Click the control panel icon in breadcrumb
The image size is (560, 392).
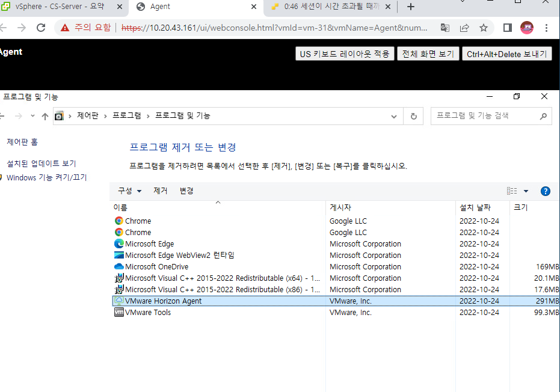pos(59,116)
